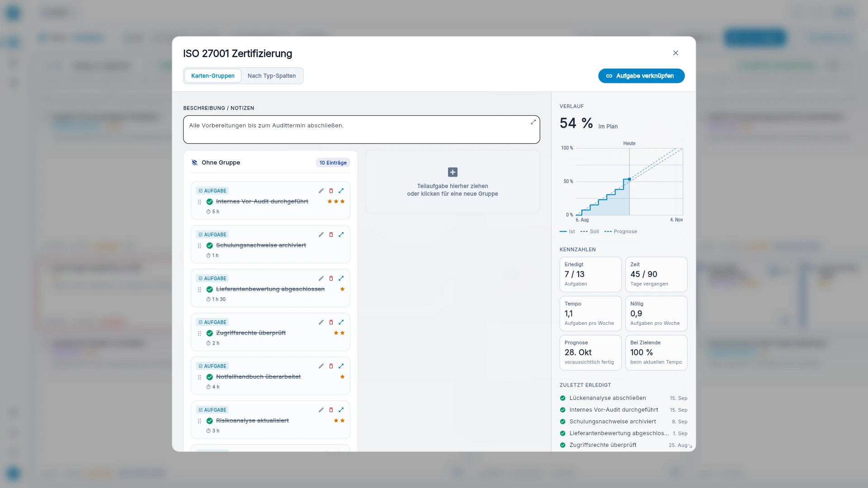The image size is (868, 488).
Task: Edit Schulungsnachweise archiviert pencil icon
Action: pyautogui.click(x=321, y=235)
